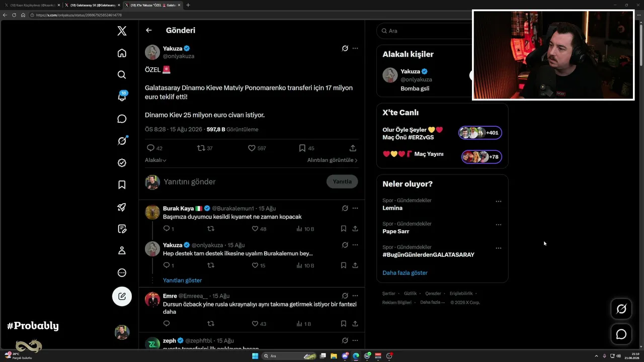Share Emre's reply via share icon

[x=355, y=324]
